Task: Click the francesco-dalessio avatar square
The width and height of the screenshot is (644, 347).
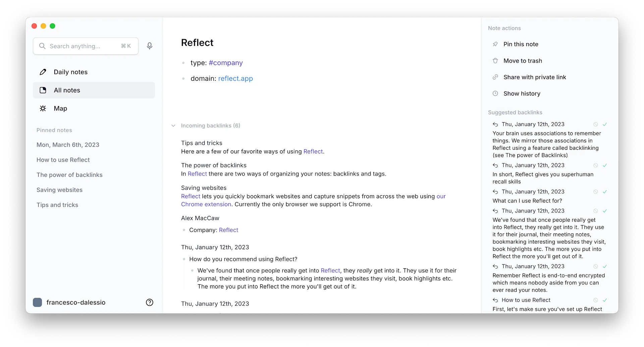Action: click(x=38, y=302)
